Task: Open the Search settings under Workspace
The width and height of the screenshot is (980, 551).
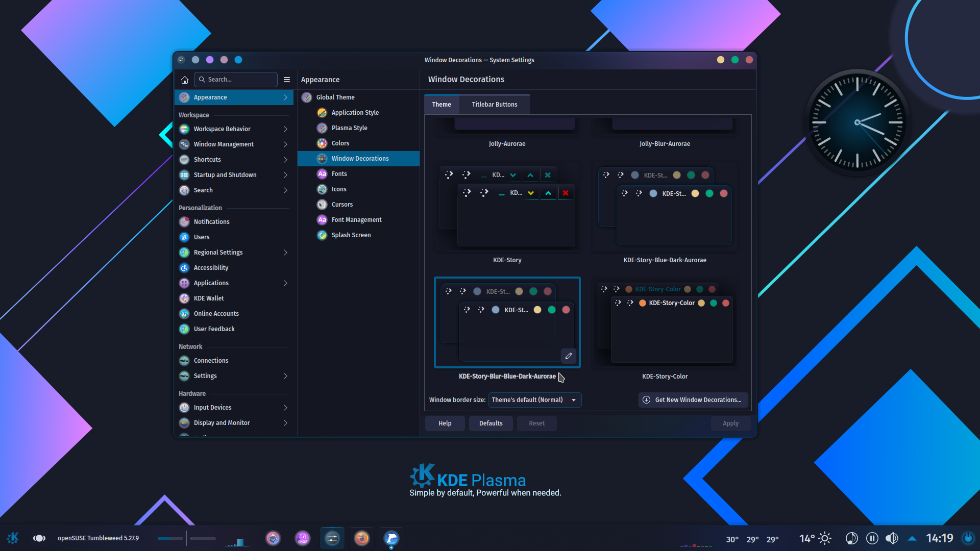Action: pos(234,190)
